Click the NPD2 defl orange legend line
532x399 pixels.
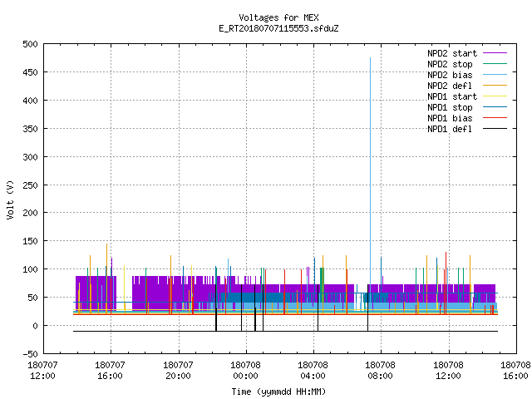(495, 86)
